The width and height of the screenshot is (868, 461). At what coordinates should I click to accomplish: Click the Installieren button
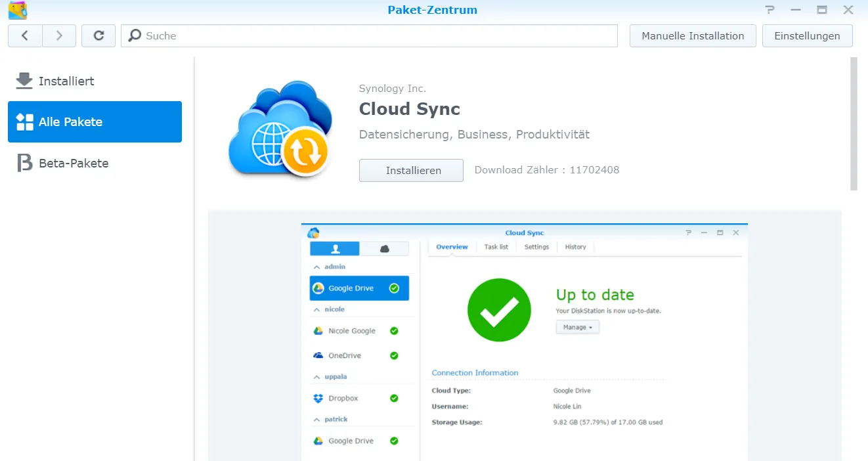tap(411, 170)
